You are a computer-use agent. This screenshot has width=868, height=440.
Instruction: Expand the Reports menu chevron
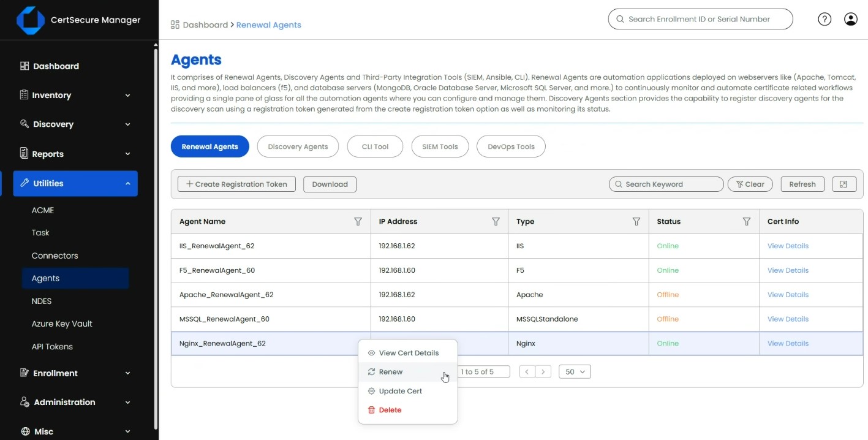[127, 153]
